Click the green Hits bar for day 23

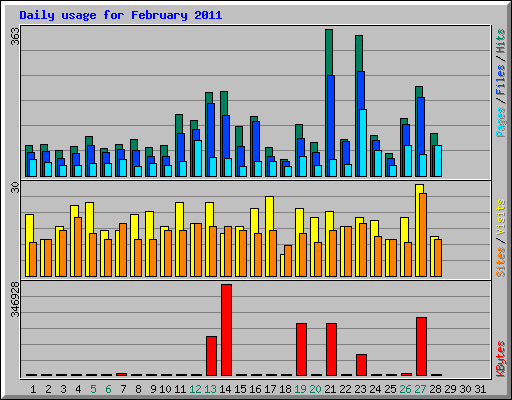pyautogui.click(x=359, y=53)
